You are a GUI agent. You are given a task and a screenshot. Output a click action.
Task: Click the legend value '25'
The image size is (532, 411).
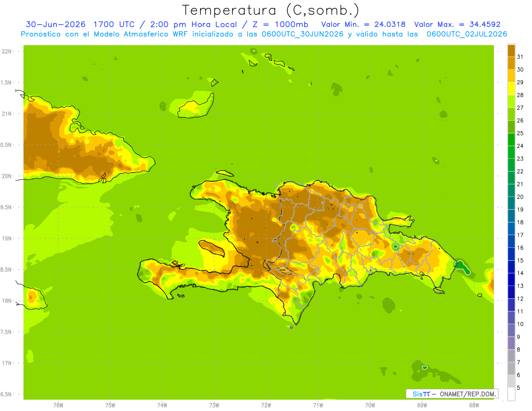tap(520, 133)
